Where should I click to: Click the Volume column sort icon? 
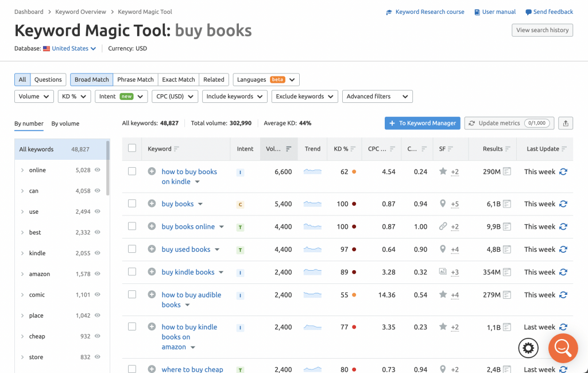click(x=288, y=149)
